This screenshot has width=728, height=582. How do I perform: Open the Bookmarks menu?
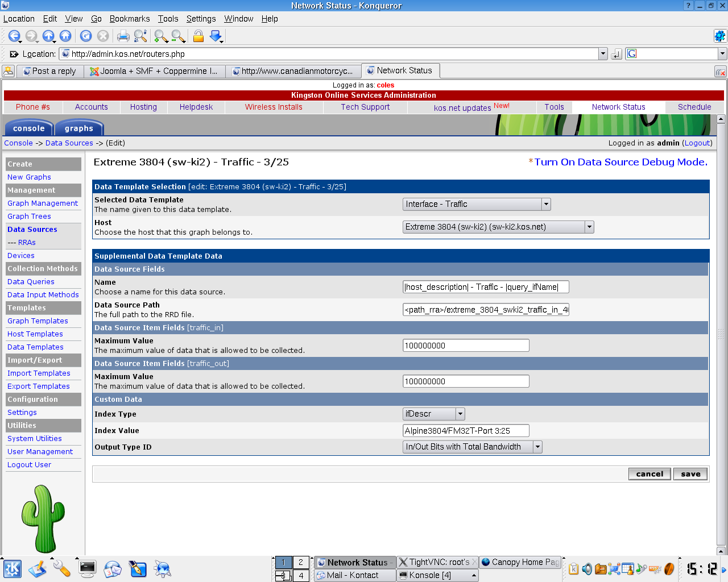[x=130, y=19]
